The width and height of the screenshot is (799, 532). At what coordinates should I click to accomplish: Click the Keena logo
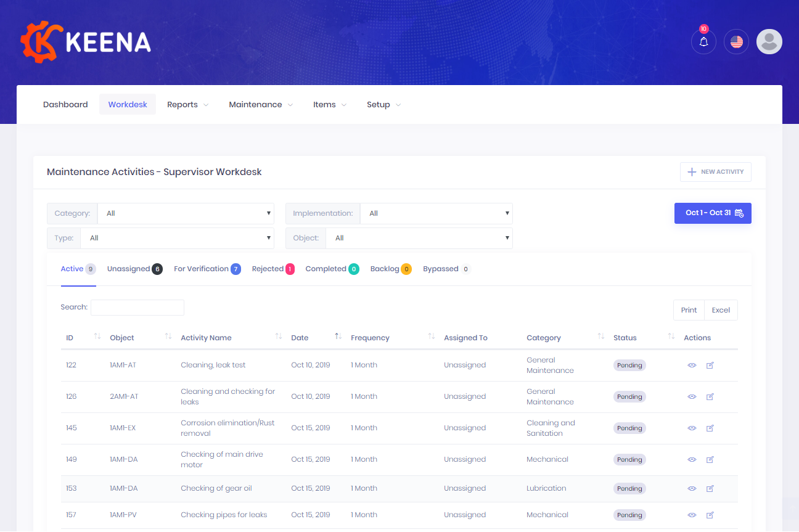click(x=86, y=42)
